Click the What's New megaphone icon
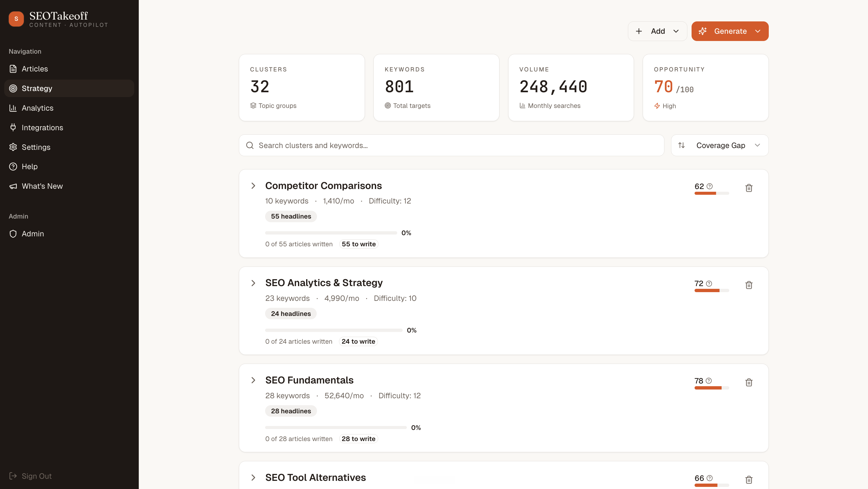This screenshot has width=868, height=489. click(13, 186)
